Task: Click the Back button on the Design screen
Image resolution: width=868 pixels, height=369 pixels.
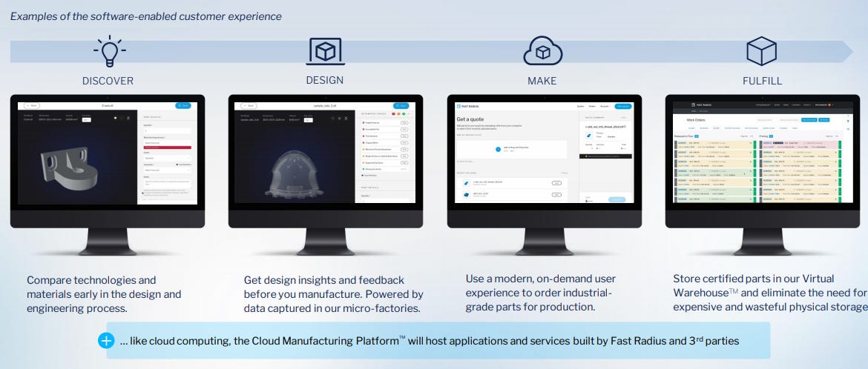Action: pos(249,106)
